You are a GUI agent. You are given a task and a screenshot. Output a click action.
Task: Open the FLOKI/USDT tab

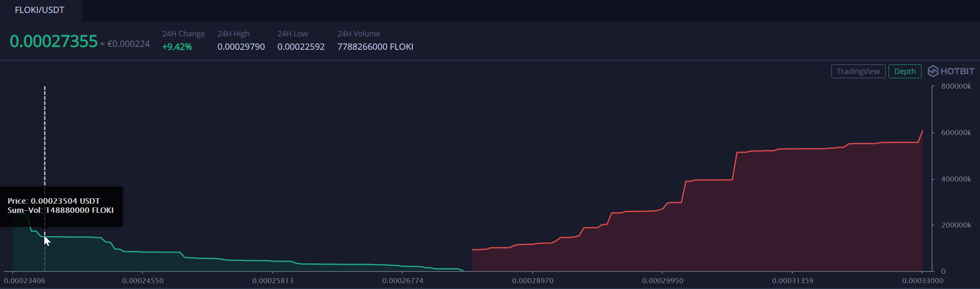(40, 10)
